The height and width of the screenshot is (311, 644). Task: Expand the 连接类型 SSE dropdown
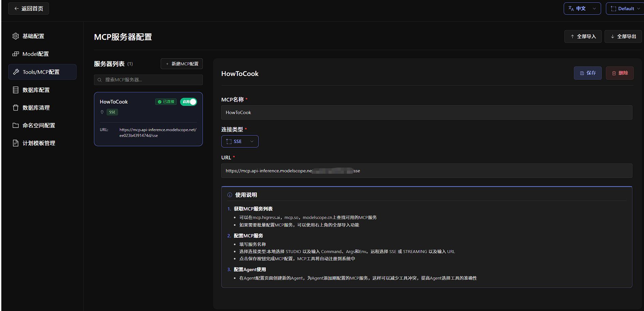coord(240,141)
